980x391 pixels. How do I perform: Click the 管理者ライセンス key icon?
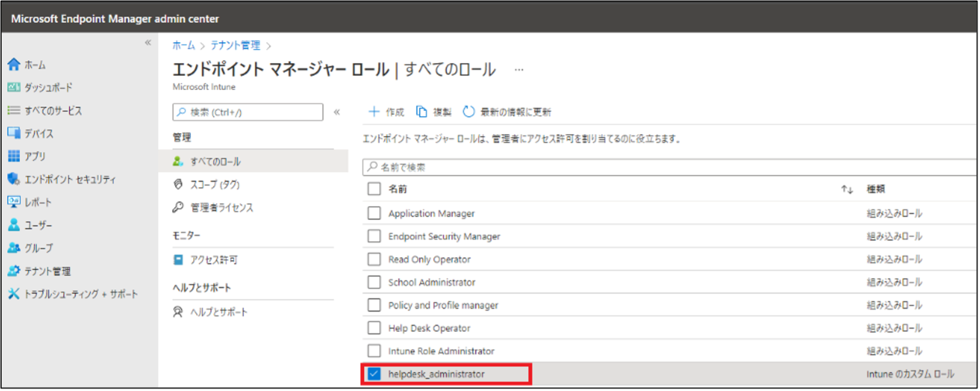click(x=178, y=207)
